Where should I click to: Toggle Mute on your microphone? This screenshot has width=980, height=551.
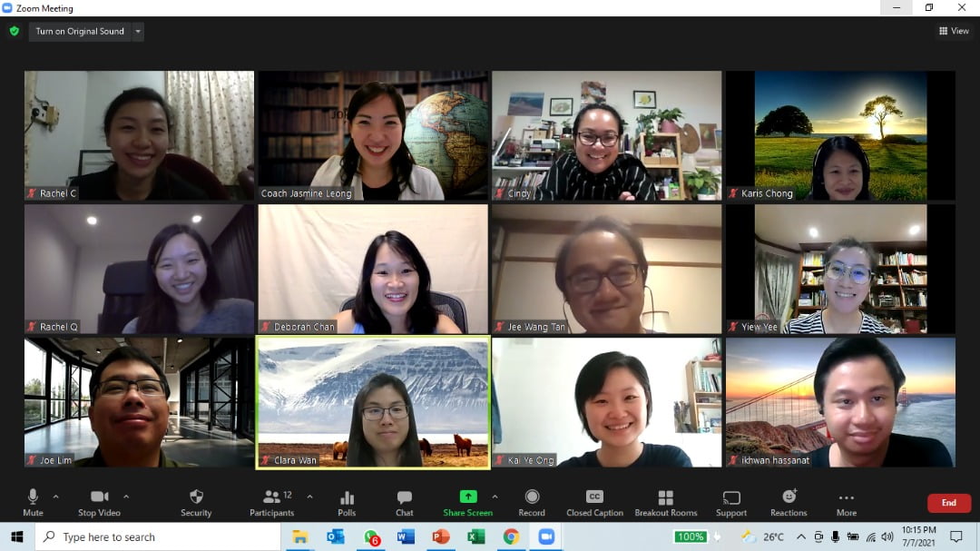pos(34,504)
